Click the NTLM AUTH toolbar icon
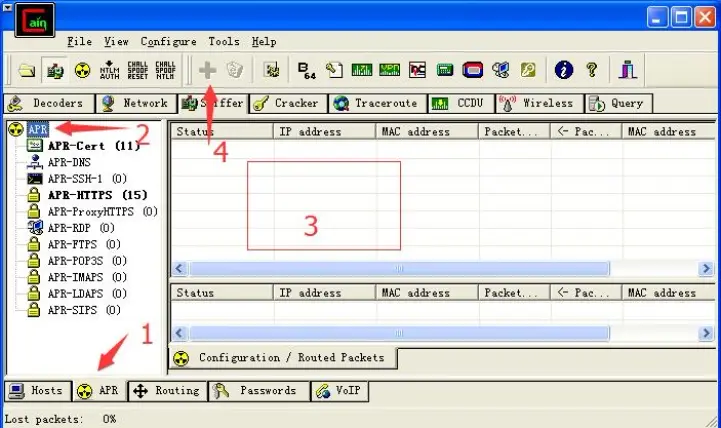 (109, 70)
